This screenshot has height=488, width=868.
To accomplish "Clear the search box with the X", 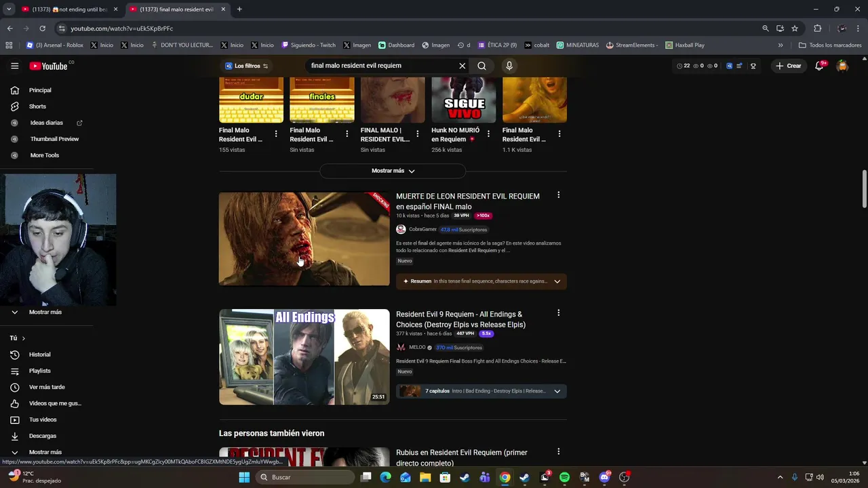I will pos(462,66).
